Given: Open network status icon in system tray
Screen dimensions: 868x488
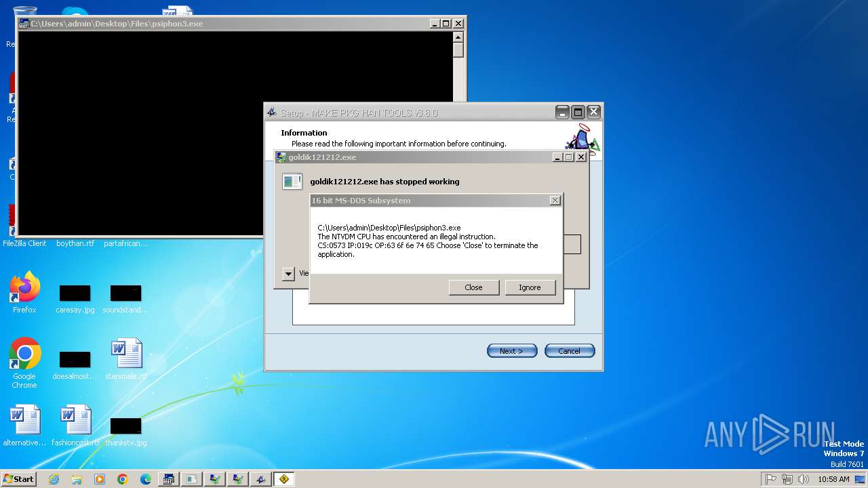Looking at the screenshot, I should 787,479.
